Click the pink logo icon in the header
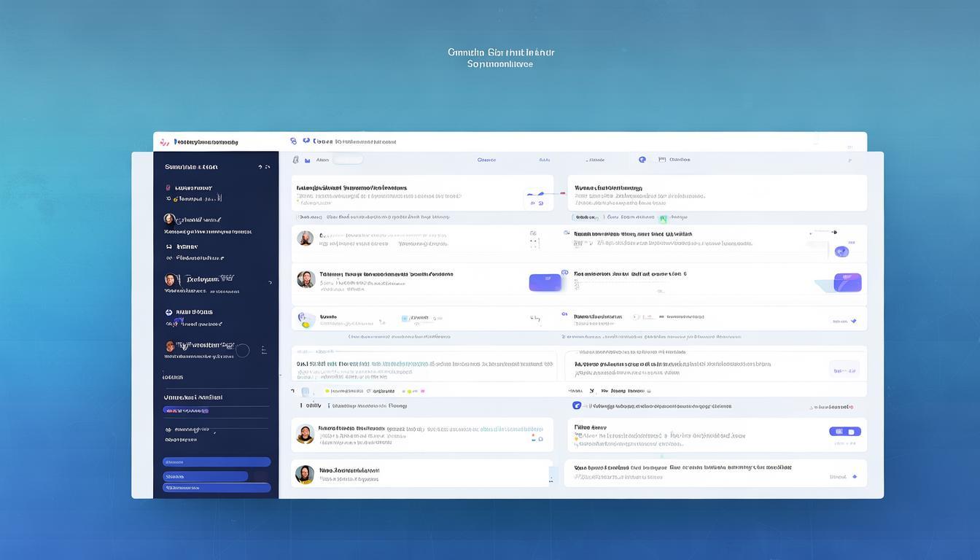This screenshot has height=560, width=980. (164, 142)
